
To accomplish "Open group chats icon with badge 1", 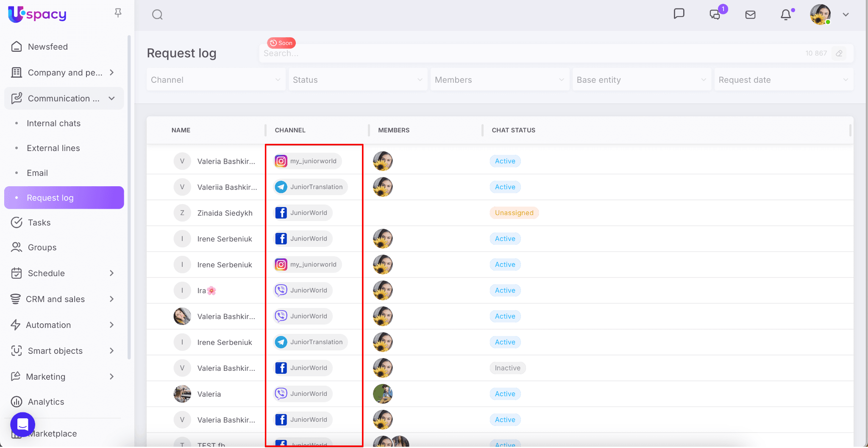I will click(x=715, y=15).
